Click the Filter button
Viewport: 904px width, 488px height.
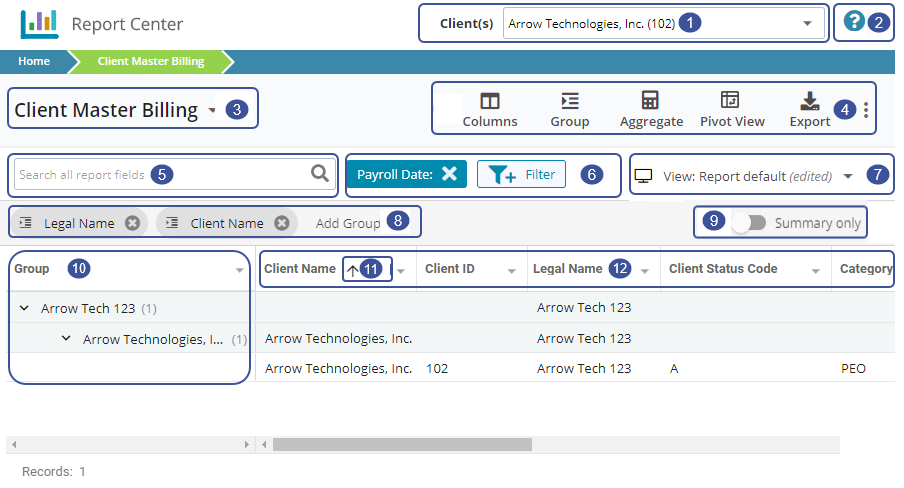click(521, 174)
